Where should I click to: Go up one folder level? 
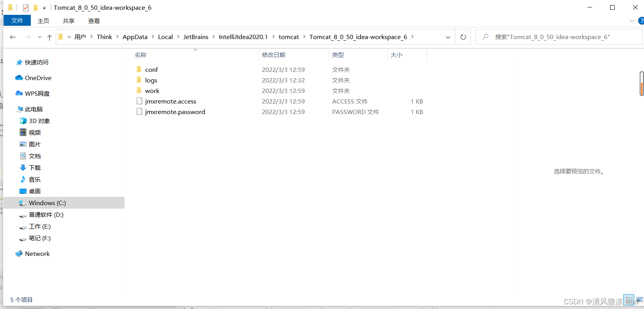50,37
